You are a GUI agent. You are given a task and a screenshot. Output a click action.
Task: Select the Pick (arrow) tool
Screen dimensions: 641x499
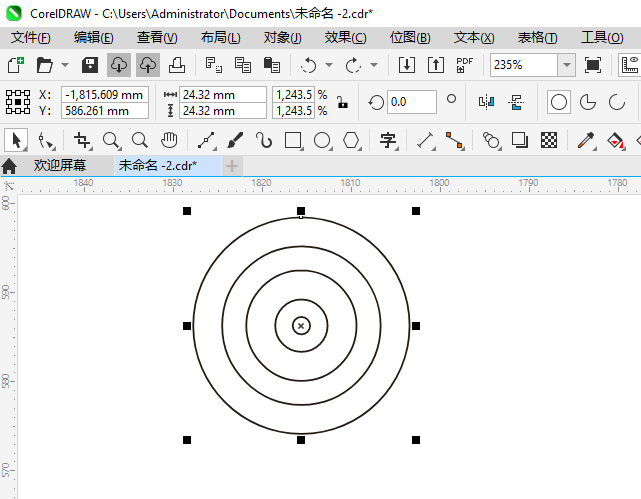[16, 140]
